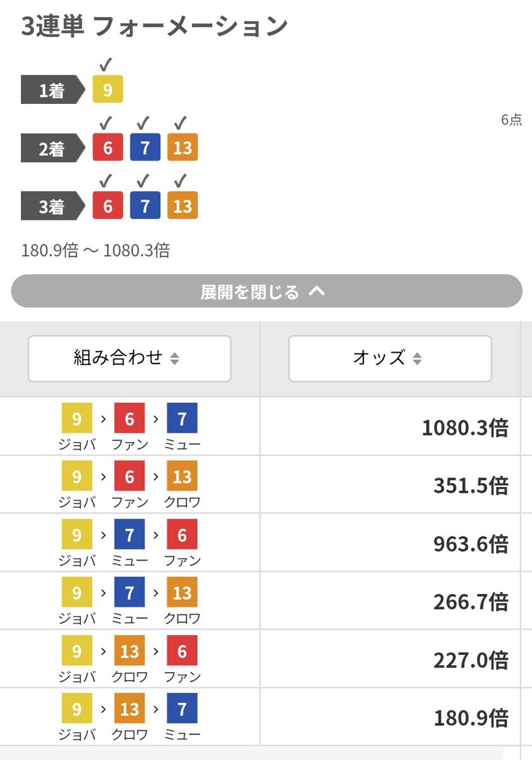Select the 1着 label tag

(x=53, y=91)
